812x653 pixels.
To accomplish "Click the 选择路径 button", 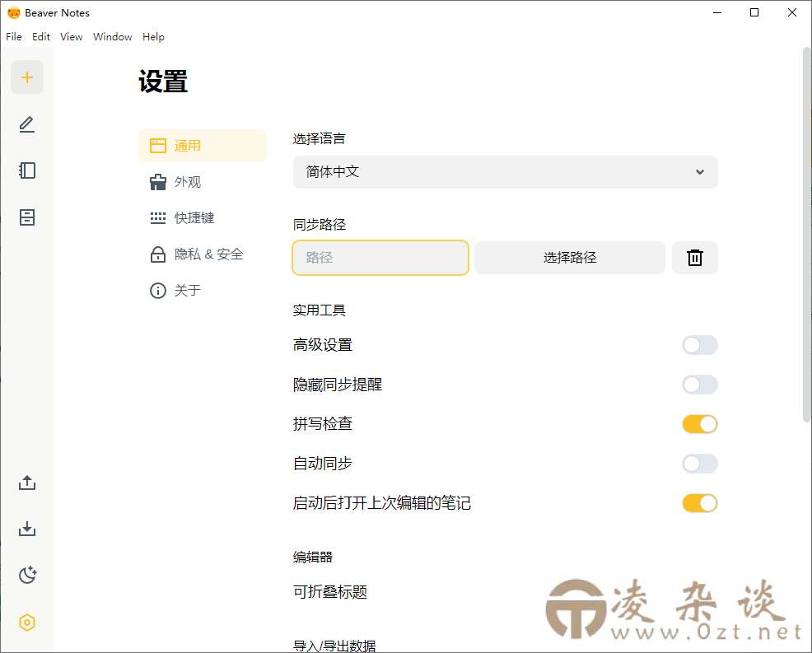I will tap(570, 258).
